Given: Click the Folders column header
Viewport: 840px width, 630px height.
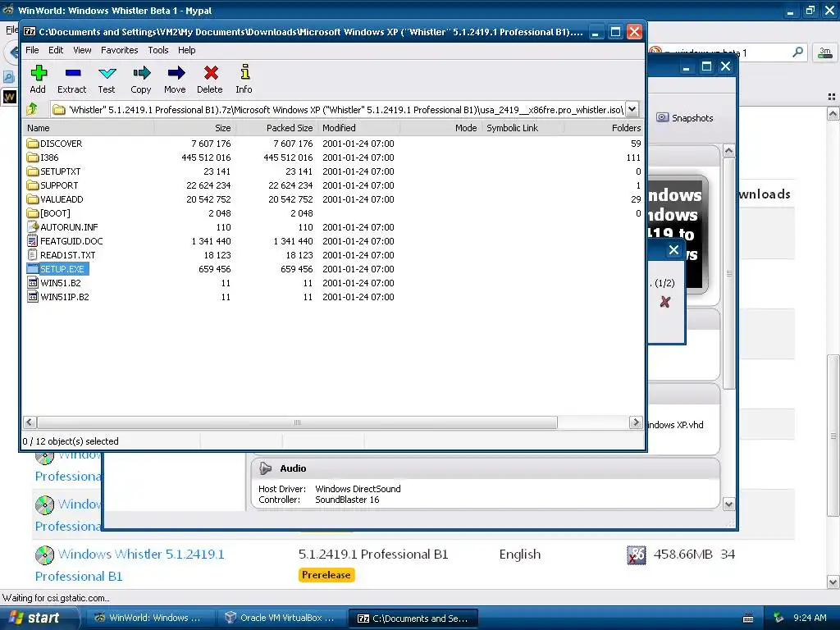Looking at the screenshot, I should pyautogui.click(x=604, y=128).
